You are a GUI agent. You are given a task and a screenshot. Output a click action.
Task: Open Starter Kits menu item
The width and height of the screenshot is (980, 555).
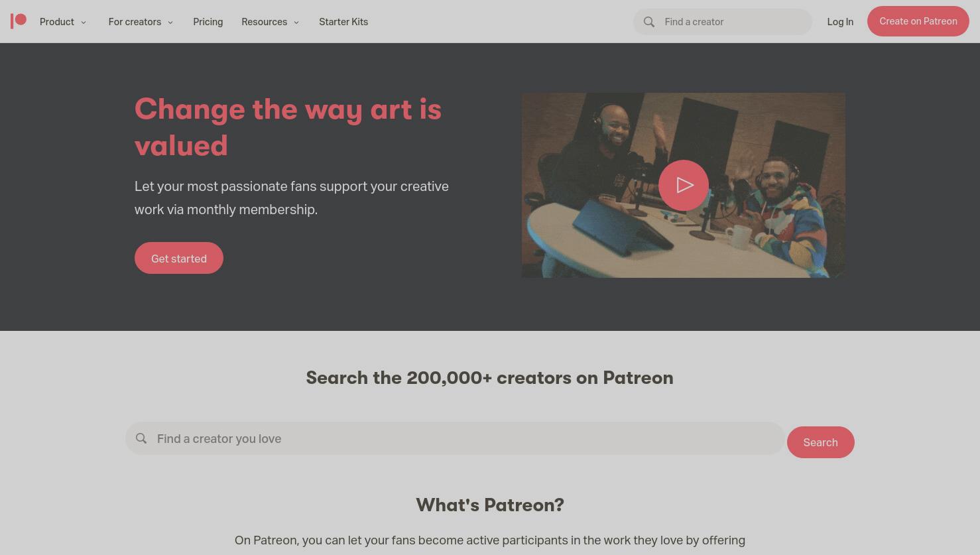(x=343, y=22)
